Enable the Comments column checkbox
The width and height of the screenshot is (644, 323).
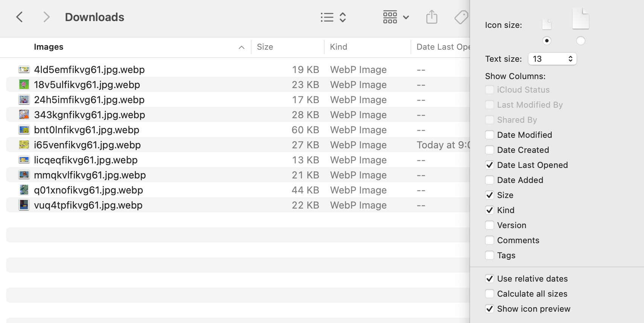pyautogui.click(x=490, y=240)
